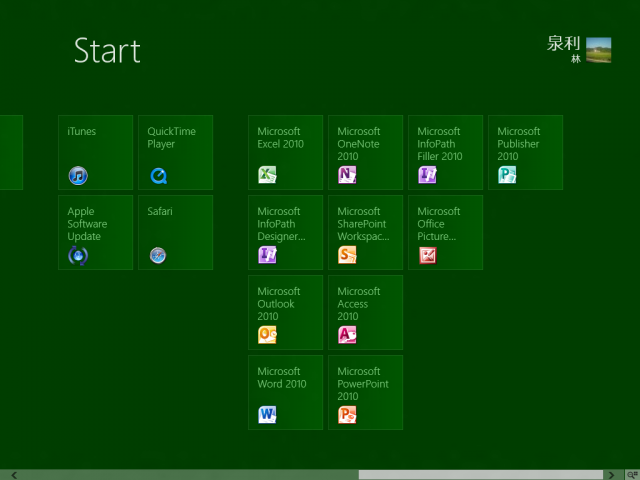This screenshot has height=480, width=640.
Task: Select the Microsoft Office Picture label
Action: (439, 224)
